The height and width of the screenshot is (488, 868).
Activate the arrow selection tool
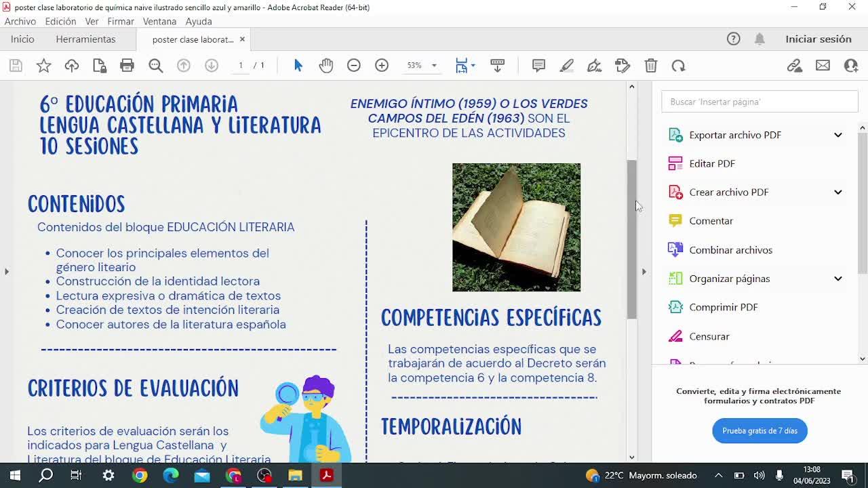[298, 66]
